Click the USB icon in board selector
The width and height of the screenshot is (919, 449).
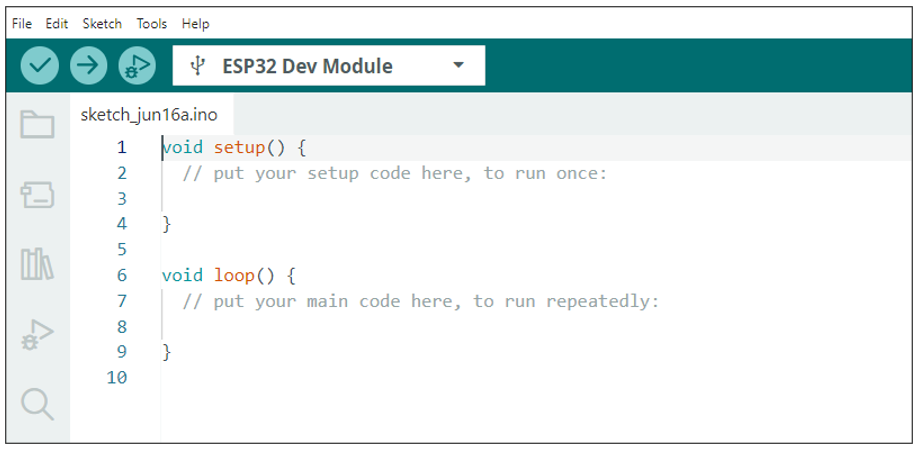point(198,66)
